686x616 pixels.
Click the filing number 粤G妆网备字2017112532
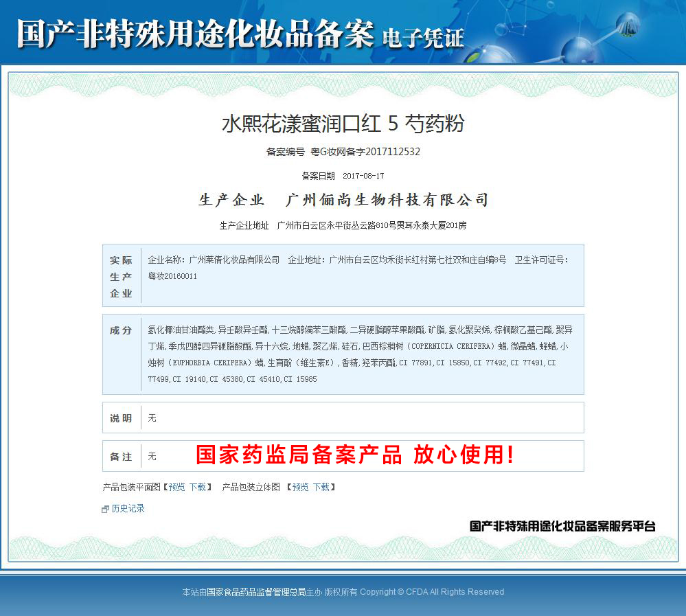coord(365,152)
